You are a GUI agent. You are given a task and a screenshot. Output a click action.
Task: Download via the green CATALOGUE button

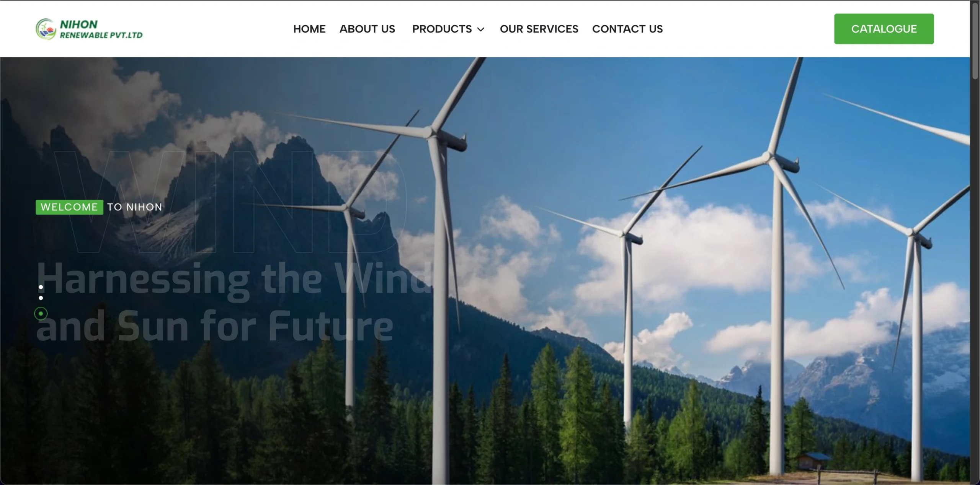coord(884,29)
